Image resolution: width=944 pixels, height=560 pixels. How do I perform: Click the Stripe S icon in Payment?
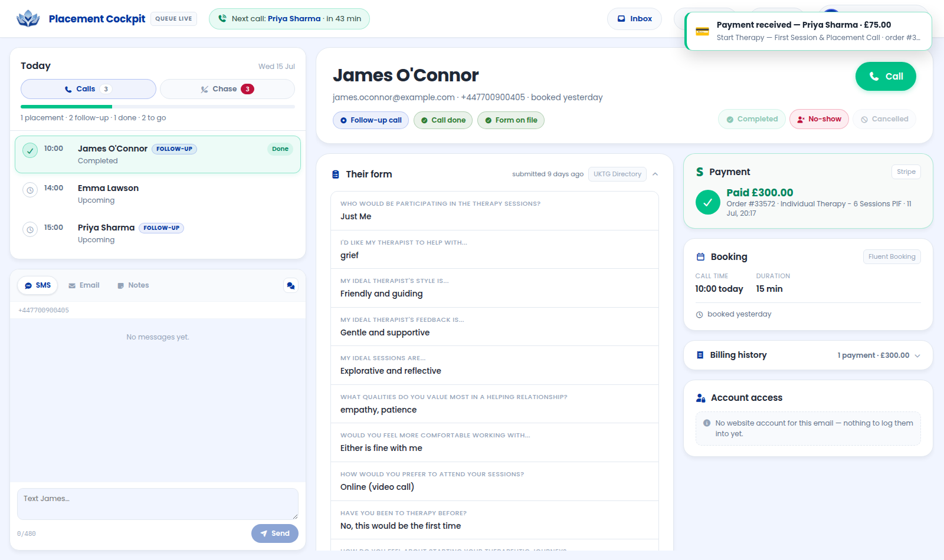click(x=700, y=172)
